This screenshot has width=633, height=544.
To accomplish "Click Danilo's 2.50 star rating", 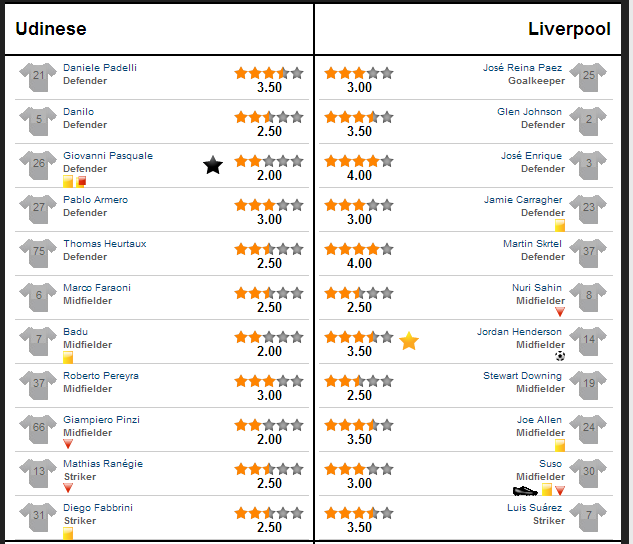I will click(269, 117).
